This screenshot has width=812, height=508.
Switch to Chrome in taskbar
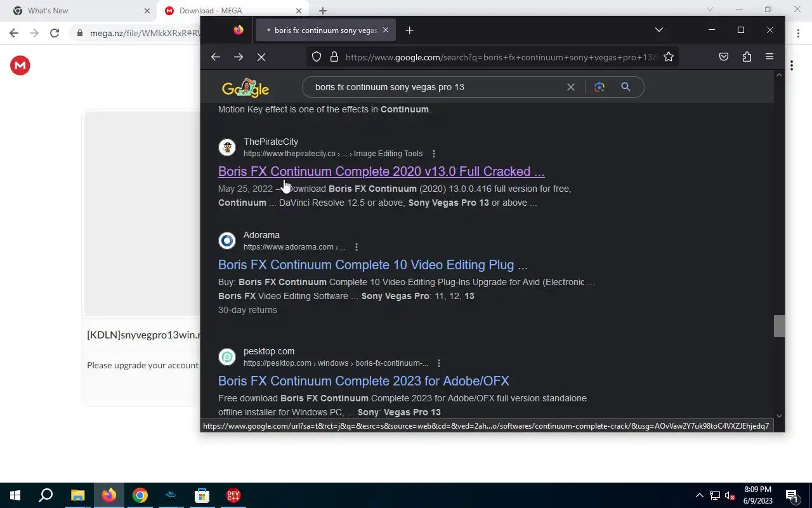[x=140, y=495]
